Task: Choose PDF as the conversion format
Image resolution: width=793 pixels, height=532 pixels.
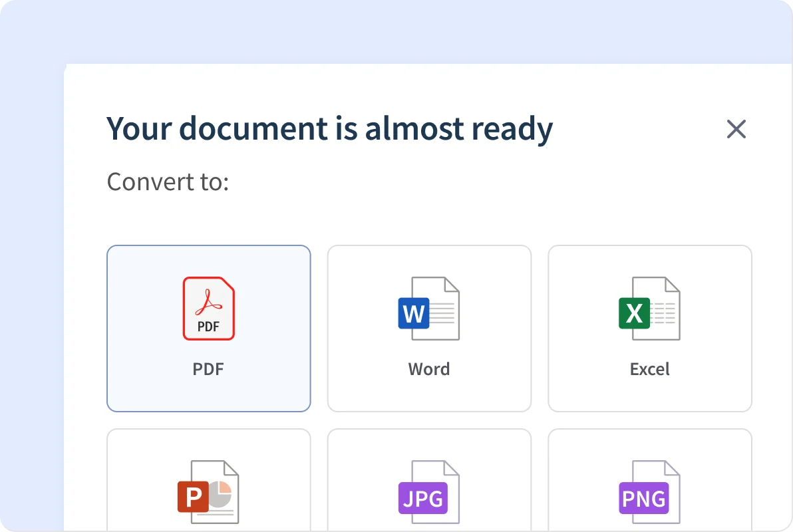Action: coord(208,328)
